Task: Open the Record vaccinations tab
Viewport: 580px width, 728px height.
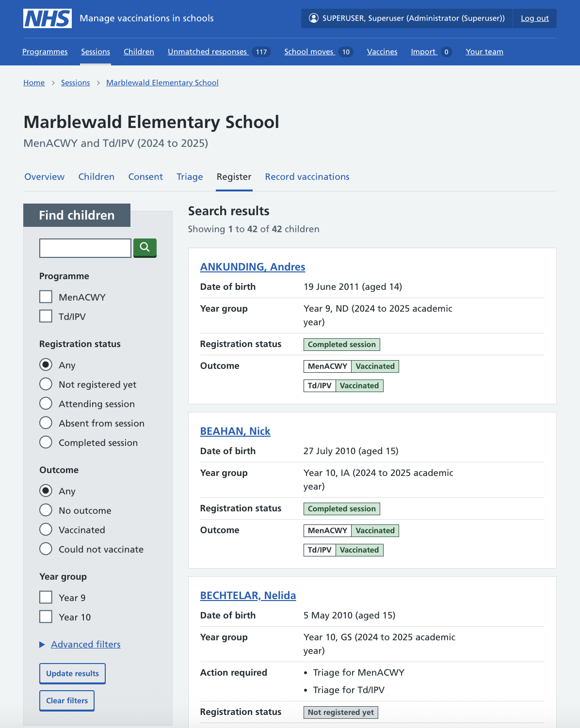Action: (307, 176)
